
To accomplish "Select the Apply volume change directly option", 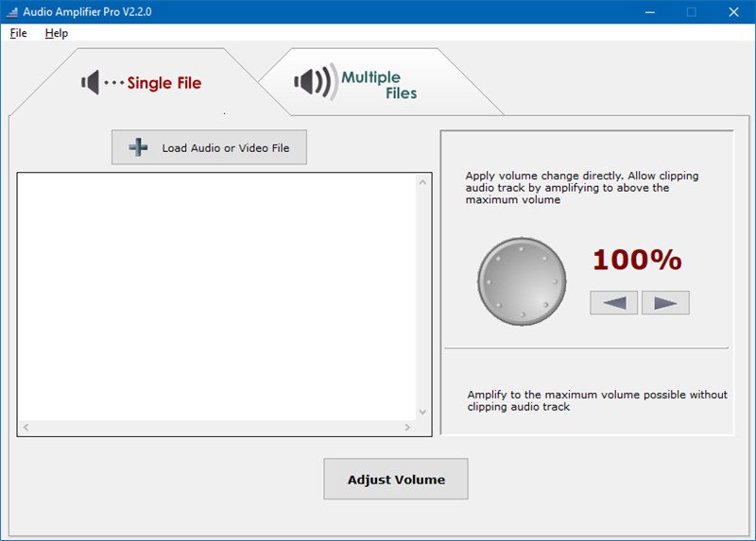I will point(582,187).
